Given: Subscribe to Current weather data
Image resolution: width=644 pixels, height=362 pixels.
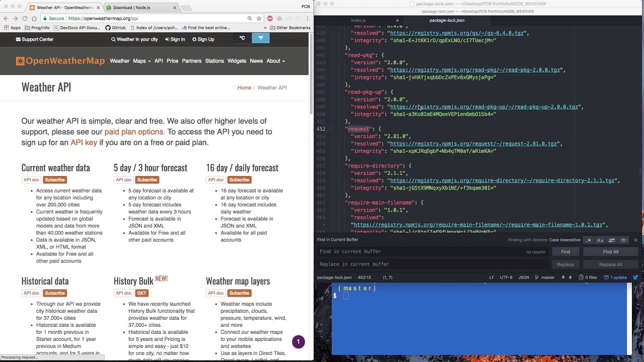Looking at the screenshot, I should click(x=55, y=179).
